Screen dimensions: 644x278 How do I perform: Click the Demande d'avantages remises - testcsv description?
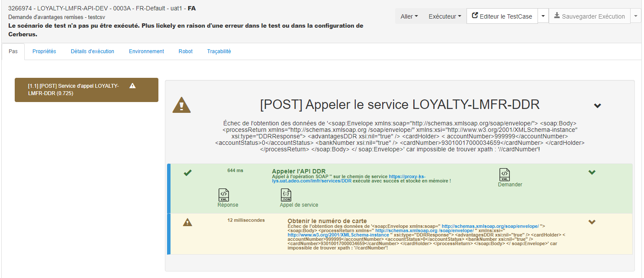57,17
